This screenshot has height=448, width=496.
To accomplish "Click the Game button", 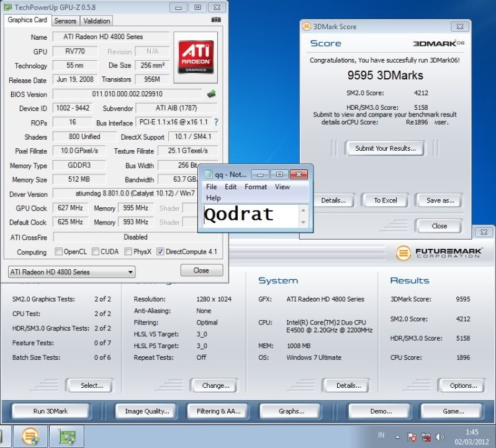I will coord(453,411).
